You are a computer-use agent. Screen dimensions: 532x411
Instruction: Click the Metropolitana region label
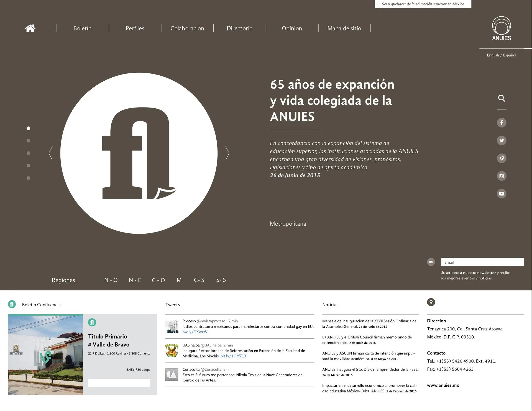coord(288,224)
